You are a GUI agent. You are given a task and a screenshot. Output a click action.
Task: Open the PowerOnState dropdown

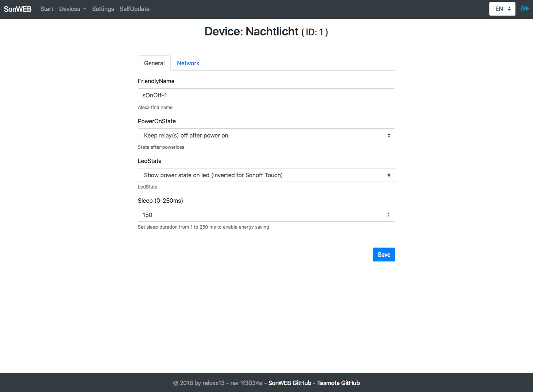coord(266,135)
